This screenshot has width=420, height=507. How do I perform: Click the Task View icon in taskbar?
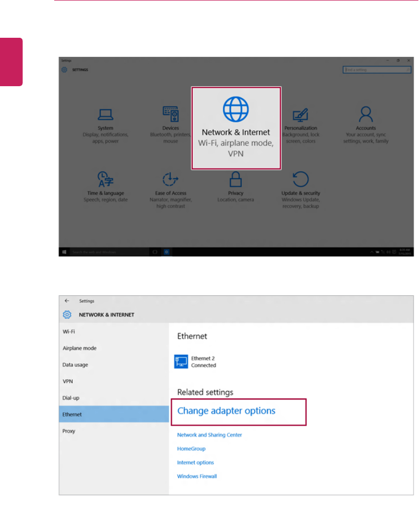click(x=155, y=252)
